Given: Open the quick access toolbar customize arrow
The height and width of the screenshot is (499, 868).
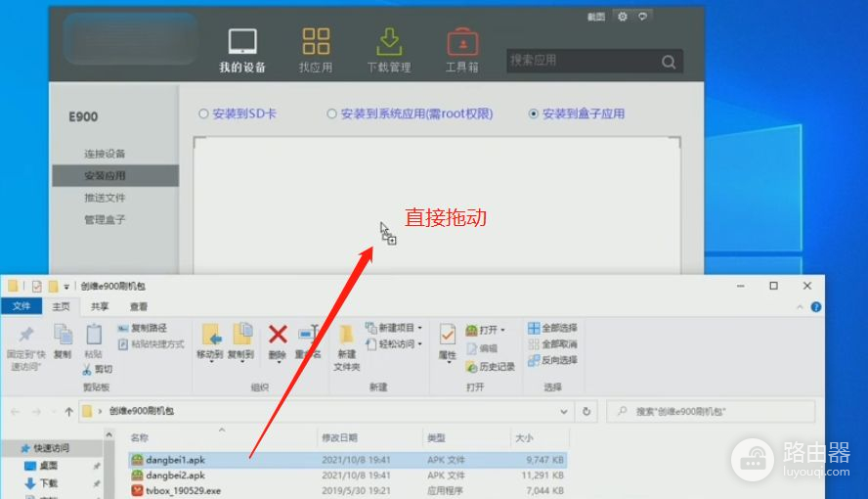Looking at the screenshot, I should pyautogui.click(x=66, y=287).
